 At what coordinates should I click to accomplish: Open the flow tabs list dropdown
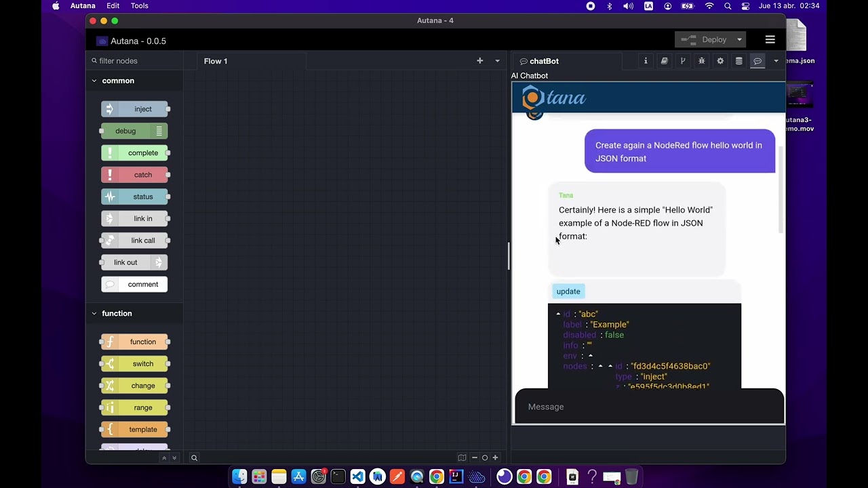[x=497, y=61]
